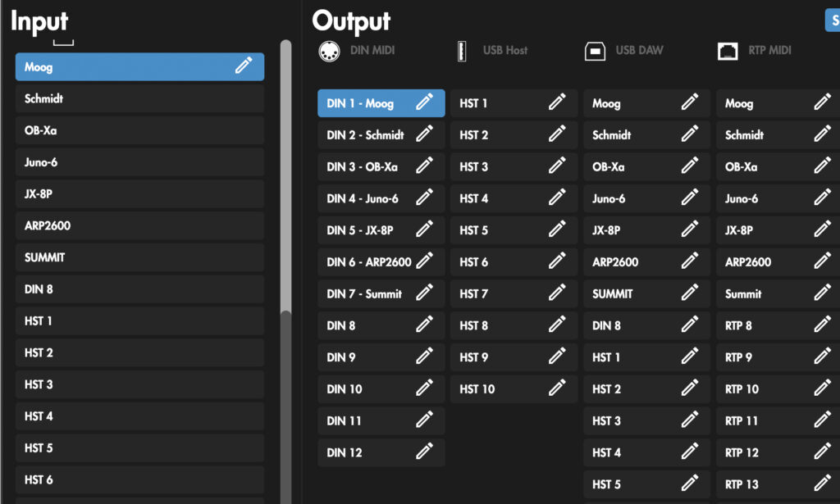The image size is (840, 504).
Task: Toggle Summit in RTP MIDI column
Action: (778, 293)
